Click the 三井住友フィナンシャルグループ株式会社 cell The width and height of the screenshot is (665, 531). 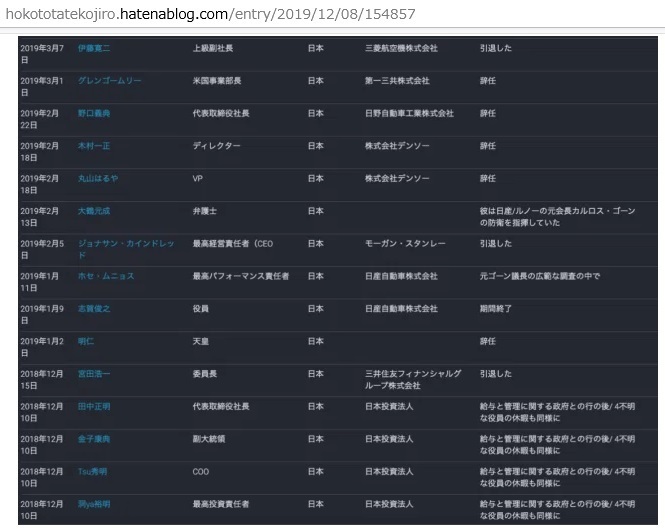click(413, 380)
